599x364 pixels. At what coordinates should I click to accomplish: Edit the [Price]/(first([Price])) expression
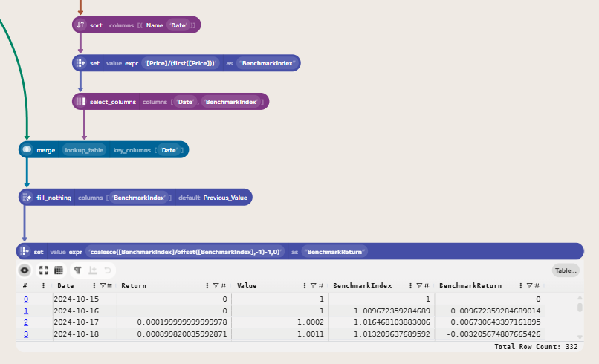[181, 63]
